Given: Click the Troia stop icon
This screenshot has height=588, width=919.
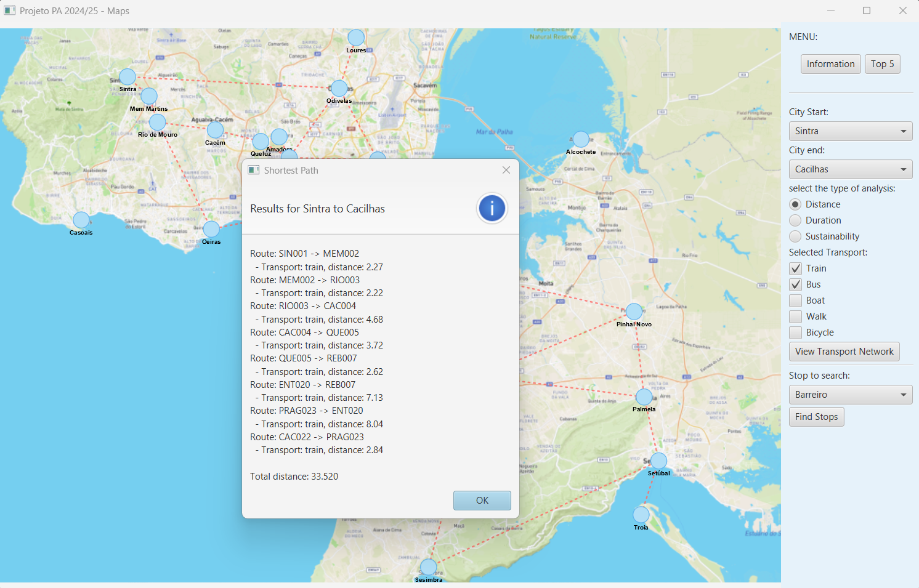Looking at the screenshot, I should coord(641,516).
